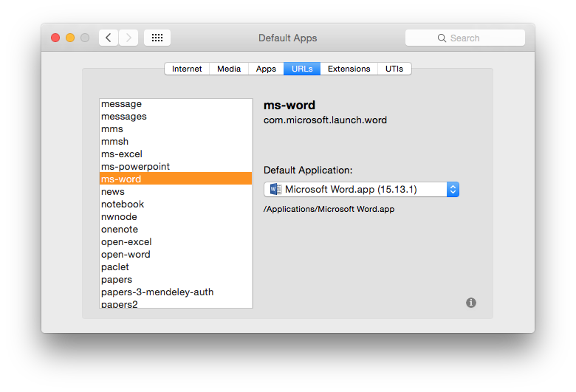
Task: Select the ms-excel URL scheme
Action: (x=122, y=154)
